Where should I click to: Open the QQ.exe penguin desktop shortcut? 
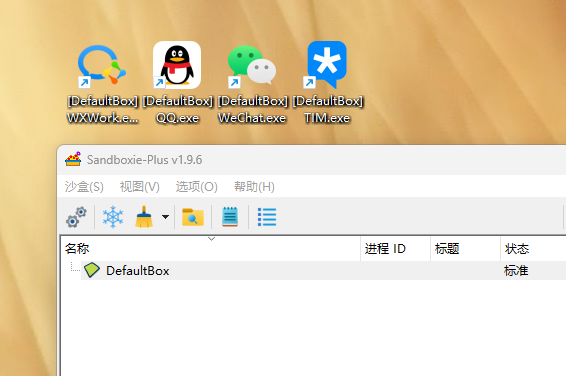click(x=177, y=83)
